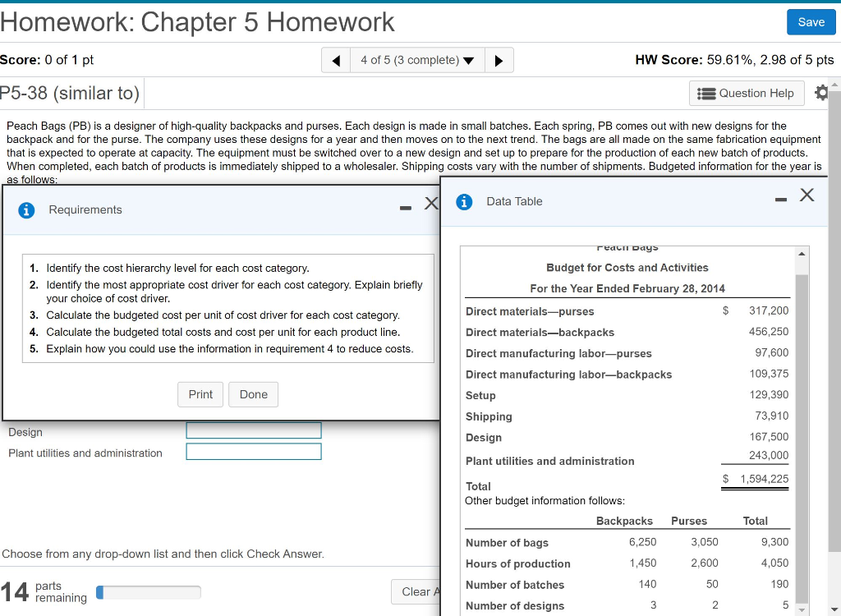Minimize the Data Table panel

point(779,200)
